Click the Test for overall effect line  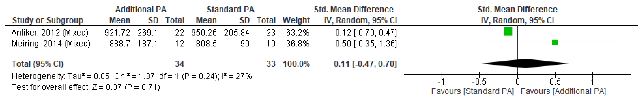[86, 87]
